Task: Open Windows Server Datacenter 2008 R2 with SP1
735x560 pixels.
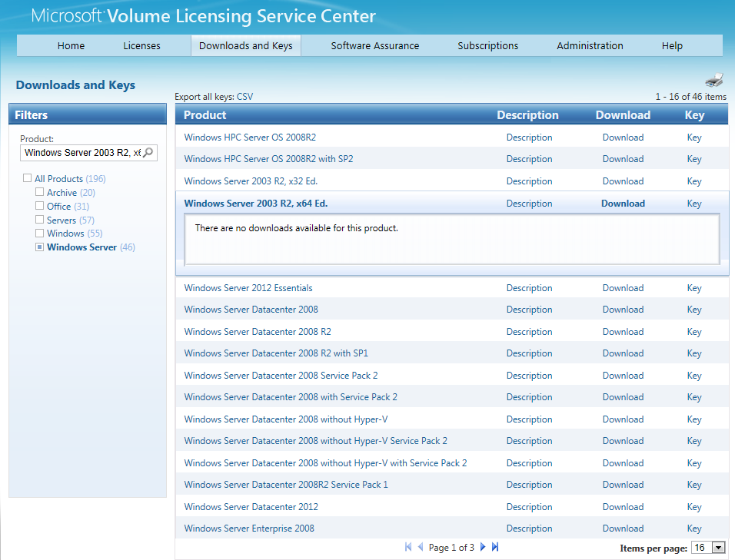Action: [x=276, y=353]
